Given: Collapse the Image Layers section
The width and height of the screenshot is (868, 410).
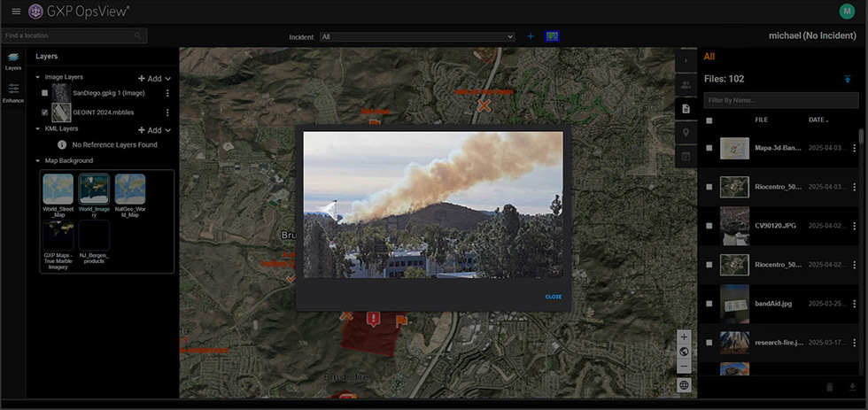Looking at the screenshot, I should coord(38,78).
